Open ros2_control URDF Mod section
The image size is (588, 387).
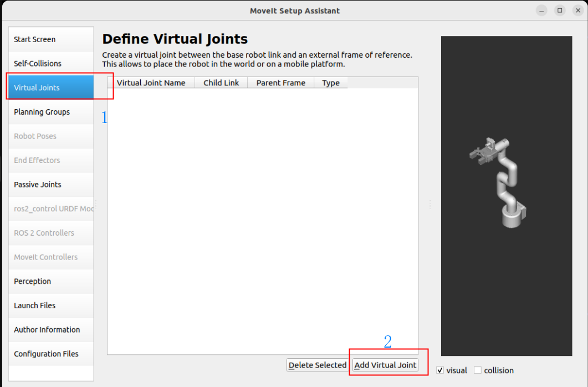51,208
